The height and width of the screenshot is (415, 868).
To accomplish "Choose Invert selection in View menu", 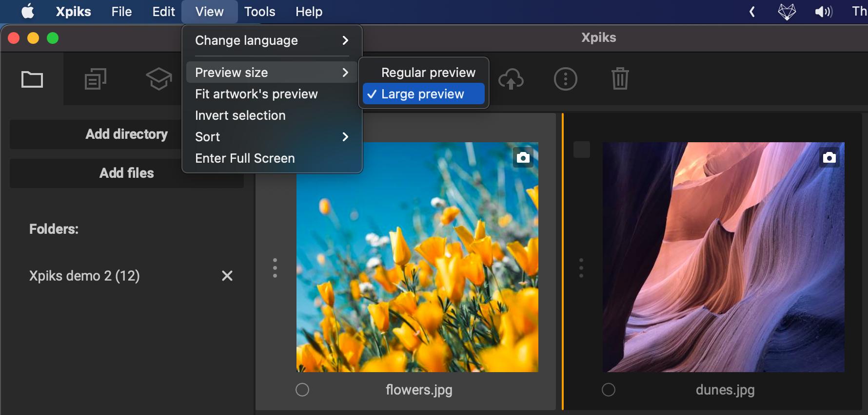I will (272, 115).
